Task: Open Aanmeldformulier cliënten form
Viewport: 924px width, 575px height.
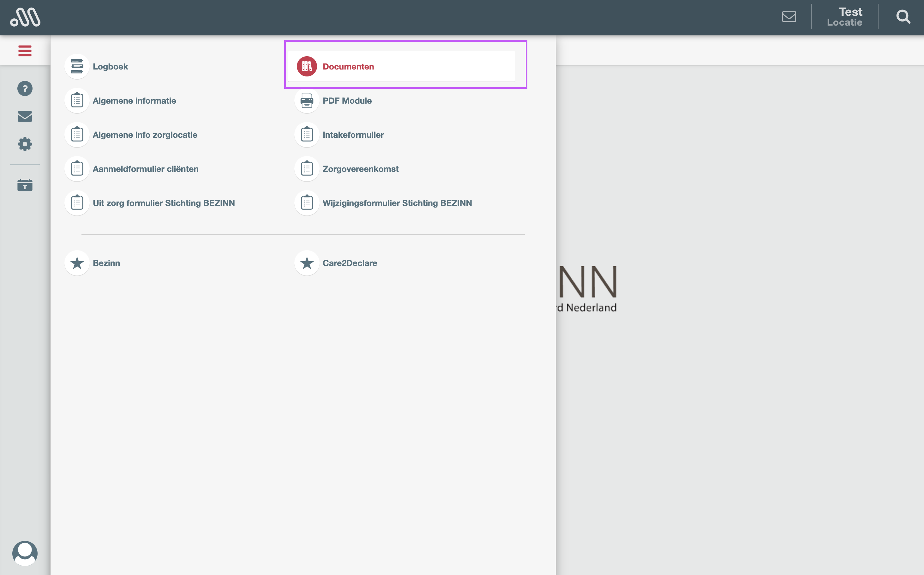Action: click(x=145, y=169)
